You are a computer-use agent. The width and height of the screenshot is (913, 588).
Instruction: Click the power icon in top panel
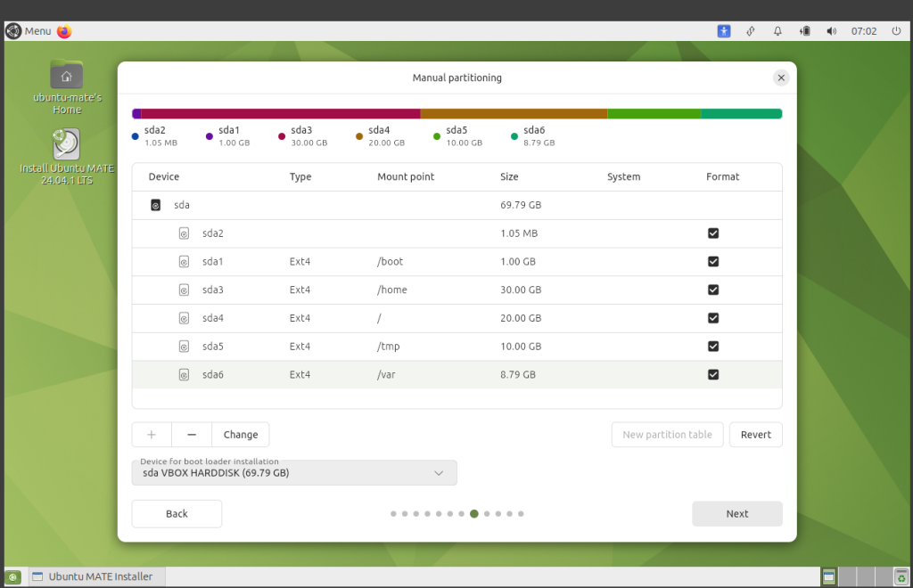tap(896, 31)
